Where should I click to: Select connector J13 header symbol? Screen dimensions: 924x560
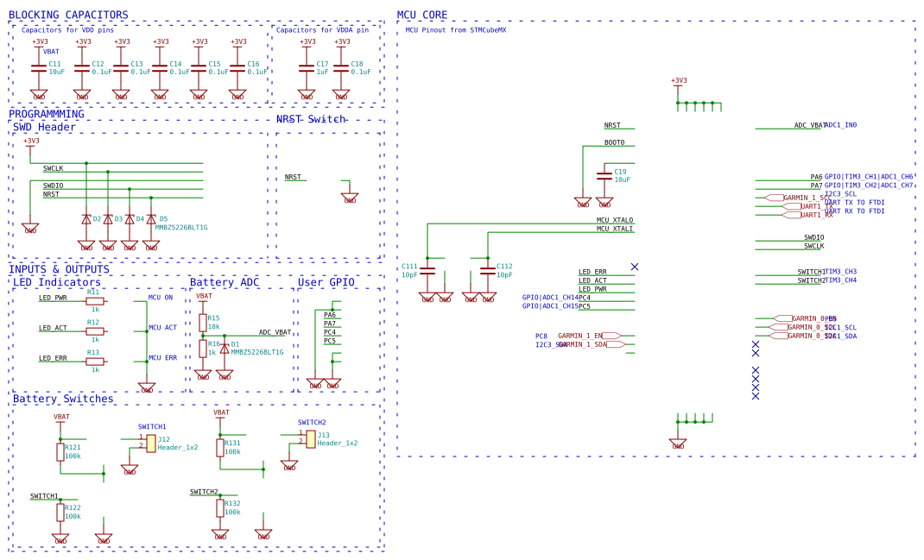311,439
